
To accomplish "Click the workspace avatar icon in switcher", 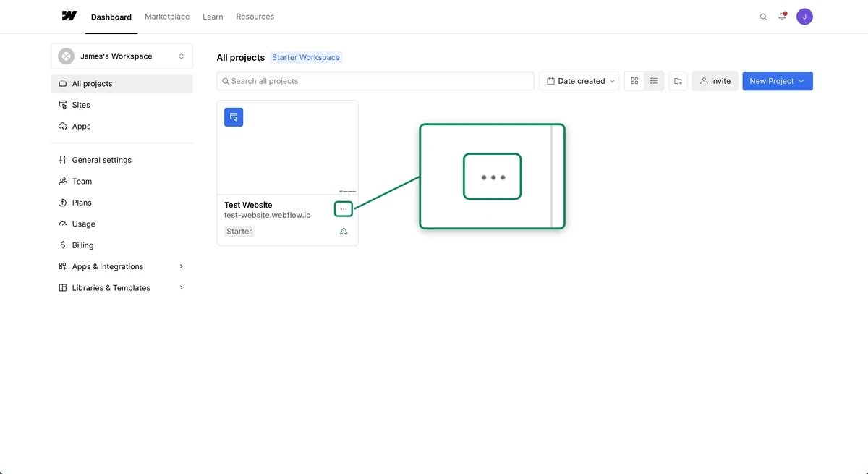I will (67, 56).
